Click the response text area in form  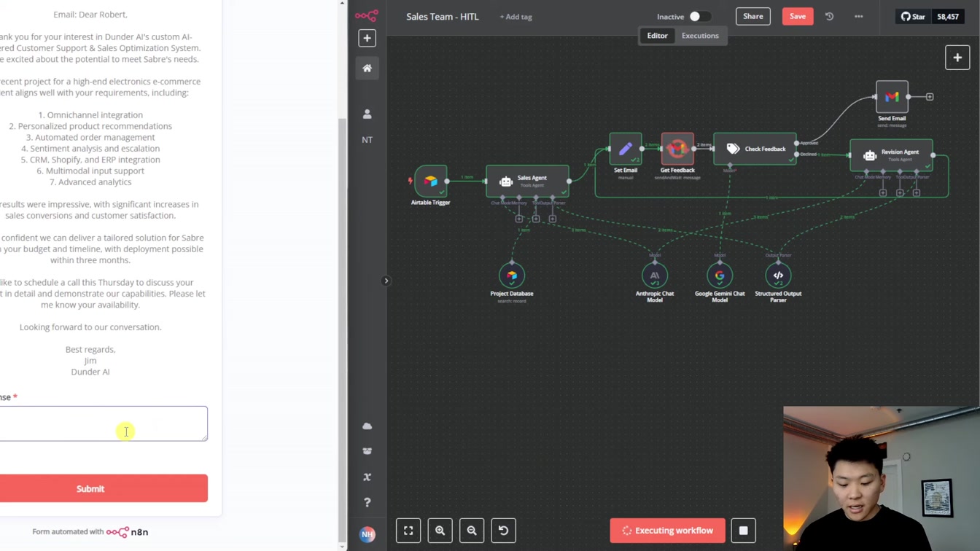[104, 423]
